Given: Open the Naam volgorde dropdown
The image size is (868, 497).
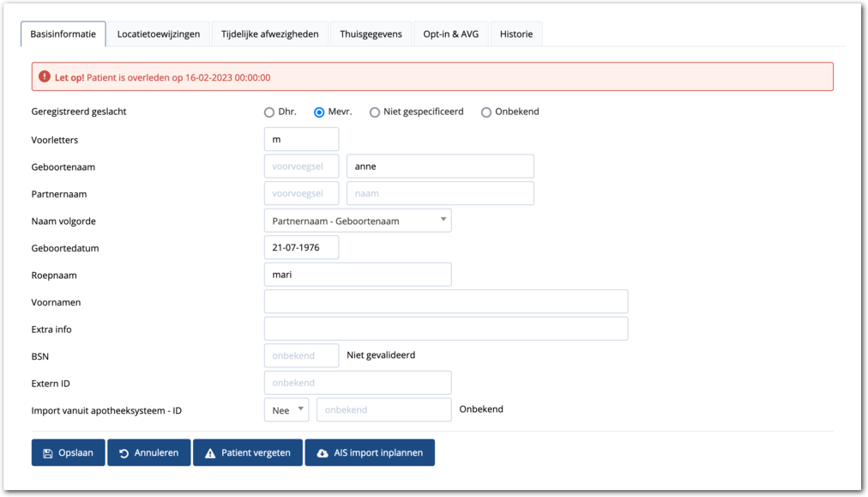Looking at the screenshot, I should [358, 221].
